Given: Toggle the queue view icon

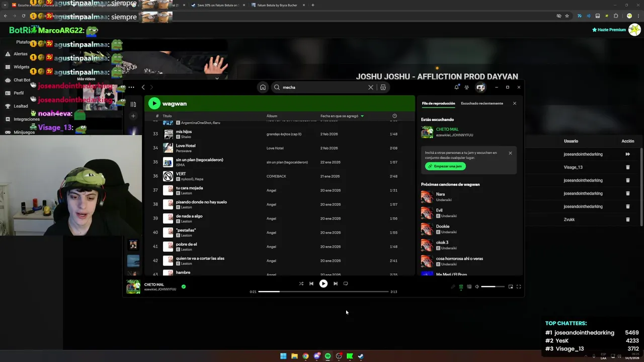Looking at the screenshot, I should pyautogui.click(x=461, y=287).
